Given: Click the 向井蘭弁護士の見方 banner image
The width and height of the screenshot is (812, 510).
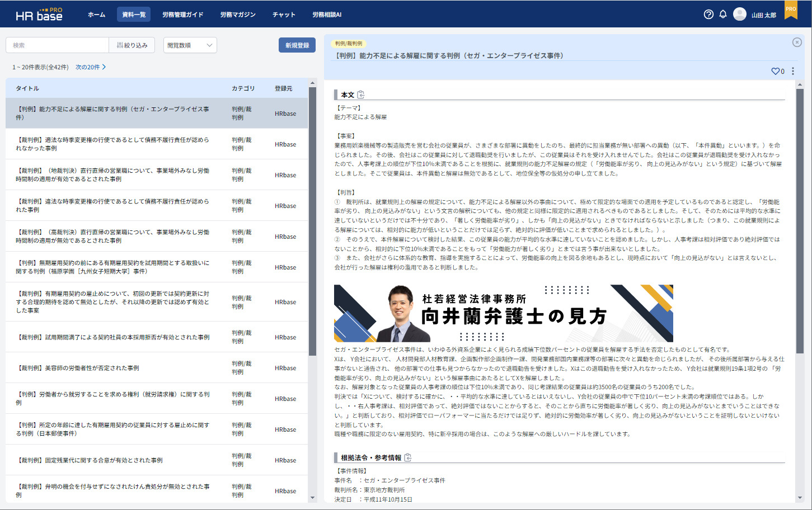Looking at the screenshot, I should (503, 313).
